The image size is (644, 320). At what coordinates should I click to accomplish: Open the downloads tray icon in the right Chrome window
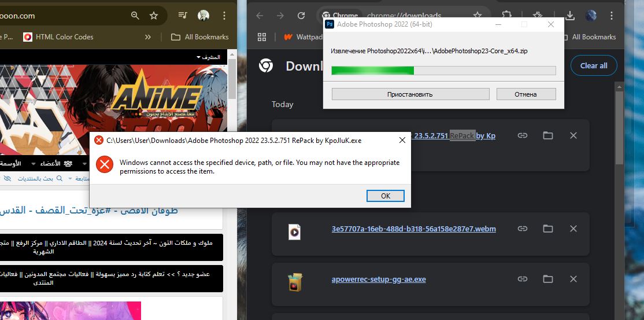(x=569, y=16)
